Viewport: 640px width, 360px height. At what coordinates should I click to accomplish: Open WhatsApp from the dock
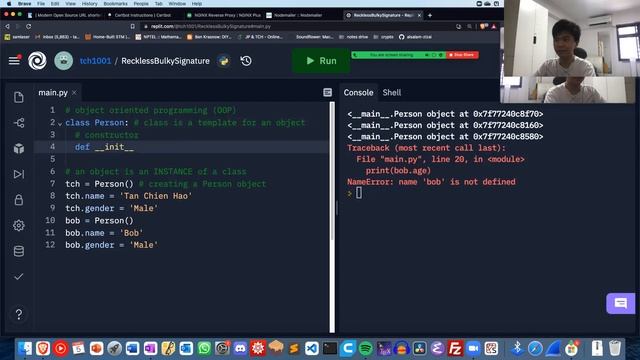pos(204,348)
